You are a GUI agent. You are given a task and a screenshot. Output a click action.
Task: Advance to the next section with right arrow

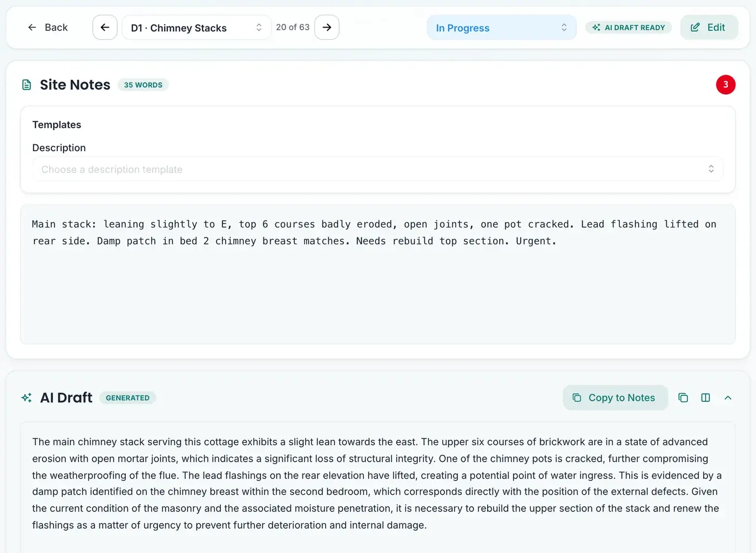(327, 28)
